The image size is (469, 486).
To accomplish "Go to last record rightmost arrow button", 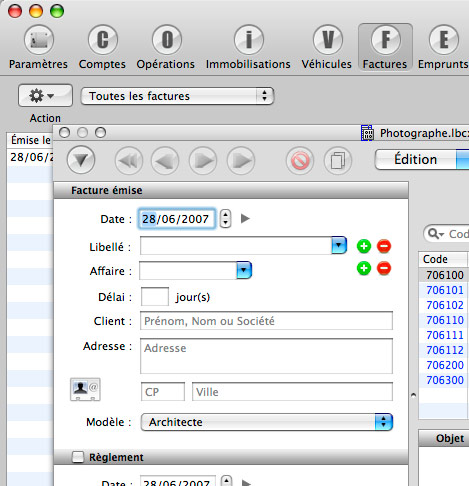I will 241,161.
